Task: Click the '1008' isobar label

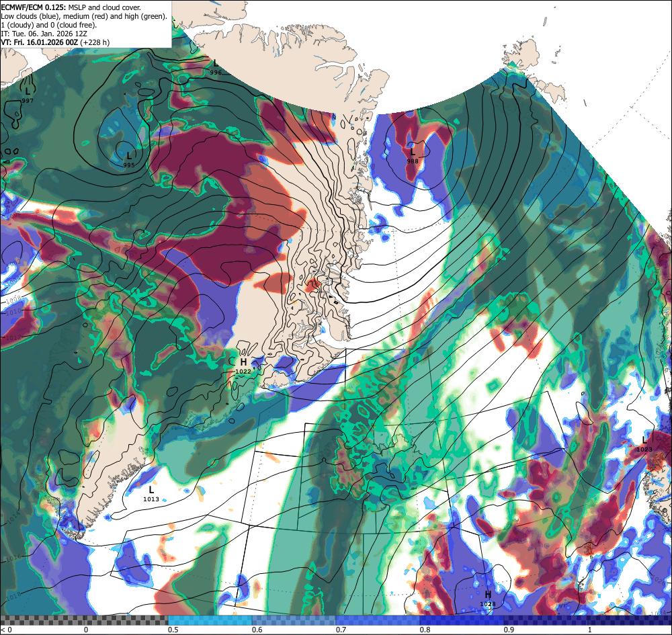Action: [x=13, y=298]
